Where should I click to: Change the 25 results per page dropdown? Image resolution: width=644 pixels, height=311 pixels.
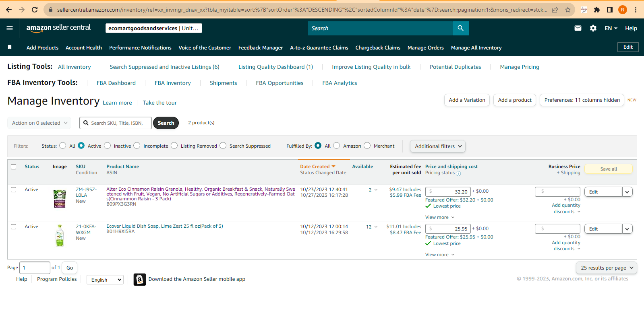(607, 268)
